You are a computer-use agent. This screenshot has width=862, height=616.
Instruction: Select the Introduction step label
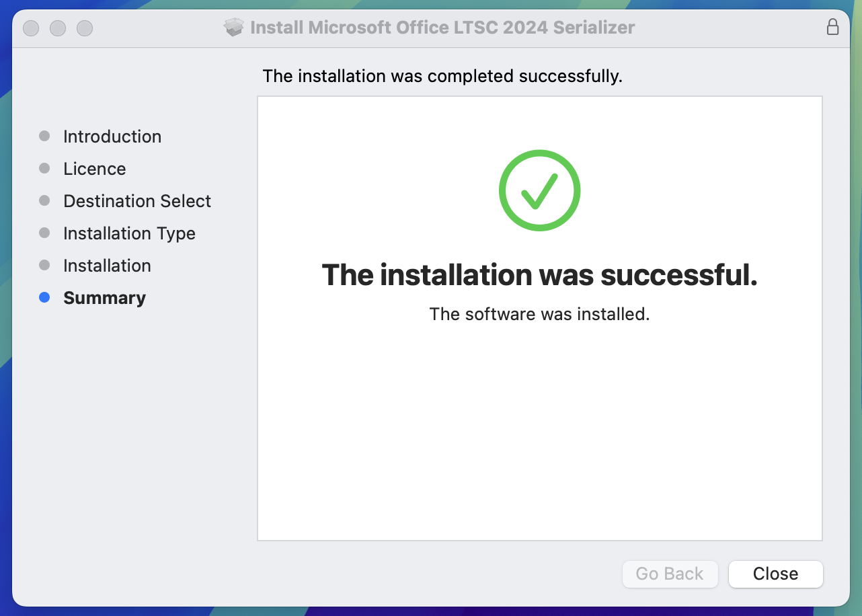pyautogui.click(x=112, y=137)
